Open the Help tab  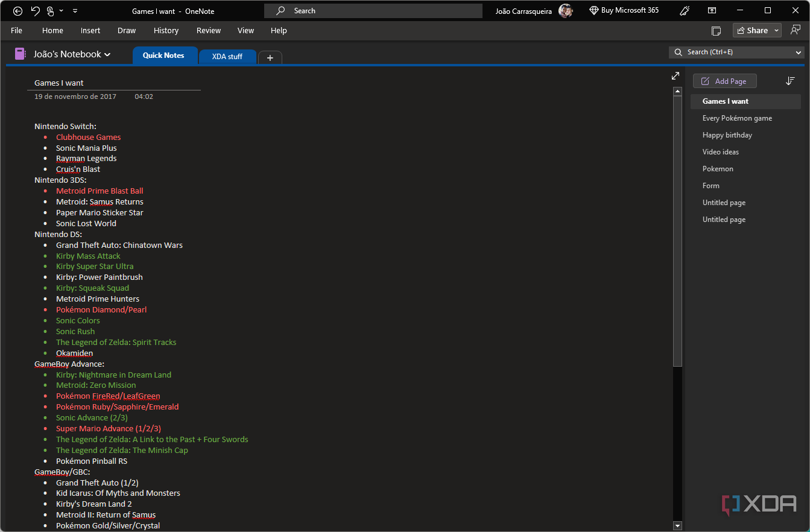tap(279, 31)
